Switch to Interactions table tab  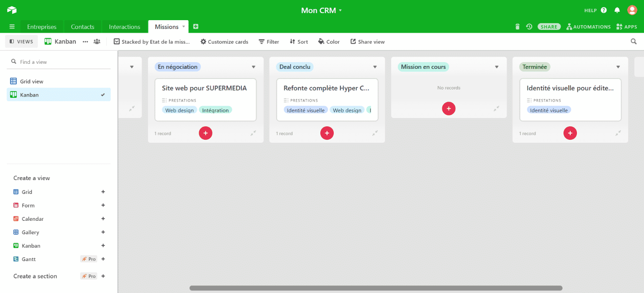(125, 27)
